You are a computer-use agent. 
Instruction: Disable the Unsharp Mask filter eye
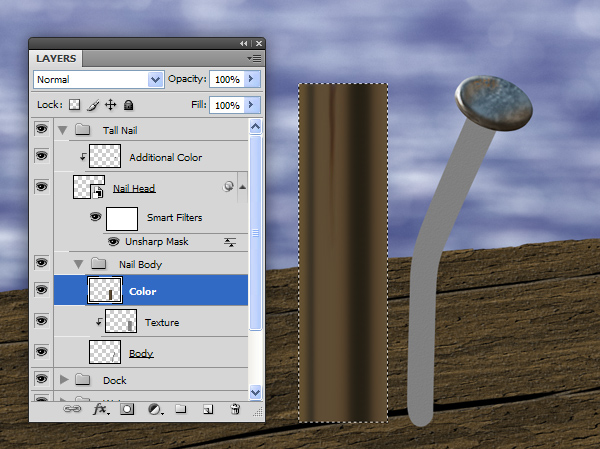113,242
